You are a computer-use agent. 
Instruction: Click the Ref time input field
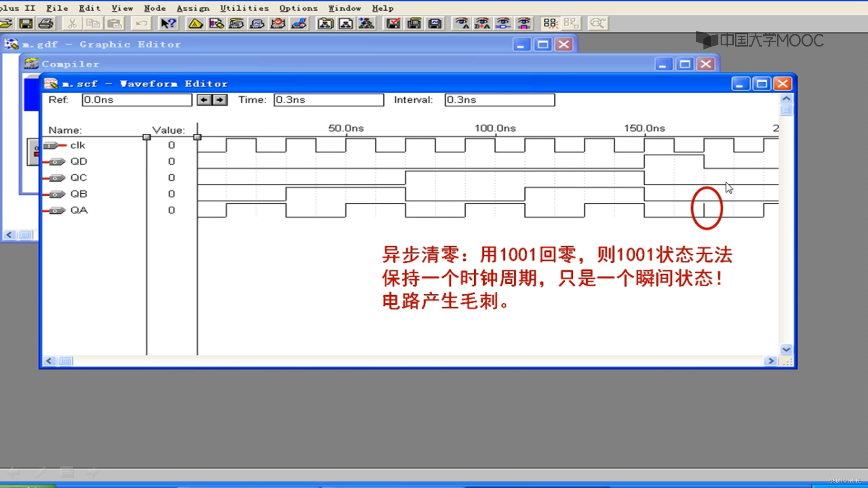pyautogui.click(x=137, y=100)
